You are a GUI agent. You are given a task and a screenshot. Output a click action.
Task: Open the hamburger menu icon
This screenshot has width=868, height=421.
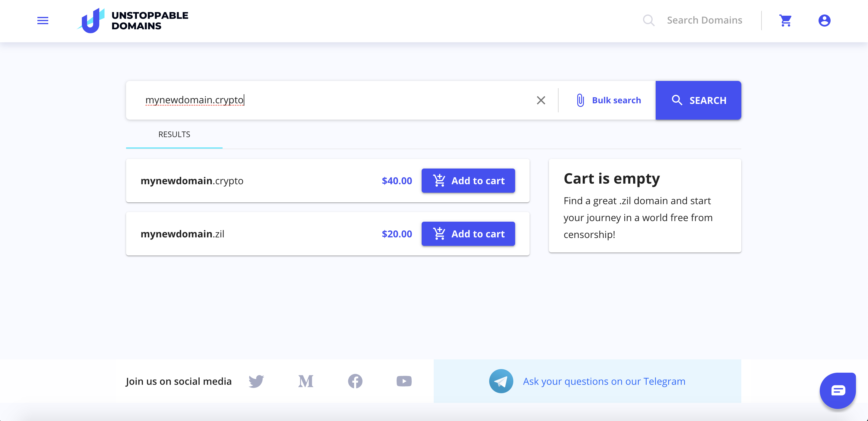point(43,21)
